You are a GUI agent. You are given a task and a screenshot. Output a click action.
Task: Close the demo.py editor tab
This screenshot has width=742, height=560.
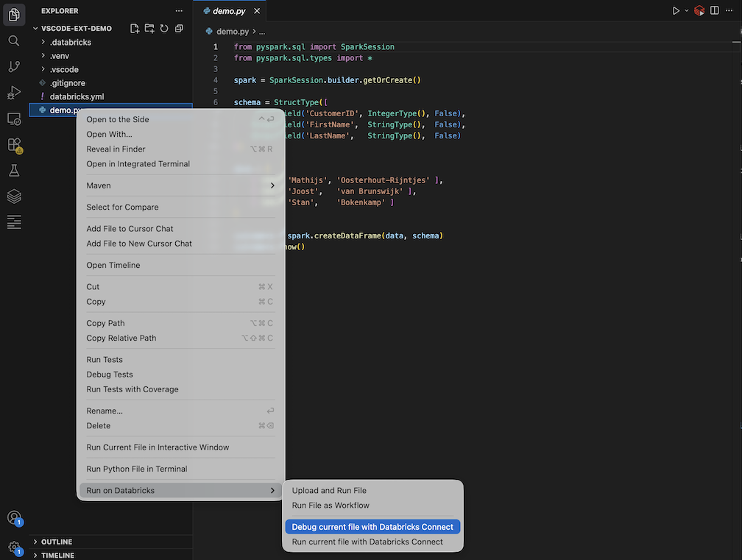(257, 11)
